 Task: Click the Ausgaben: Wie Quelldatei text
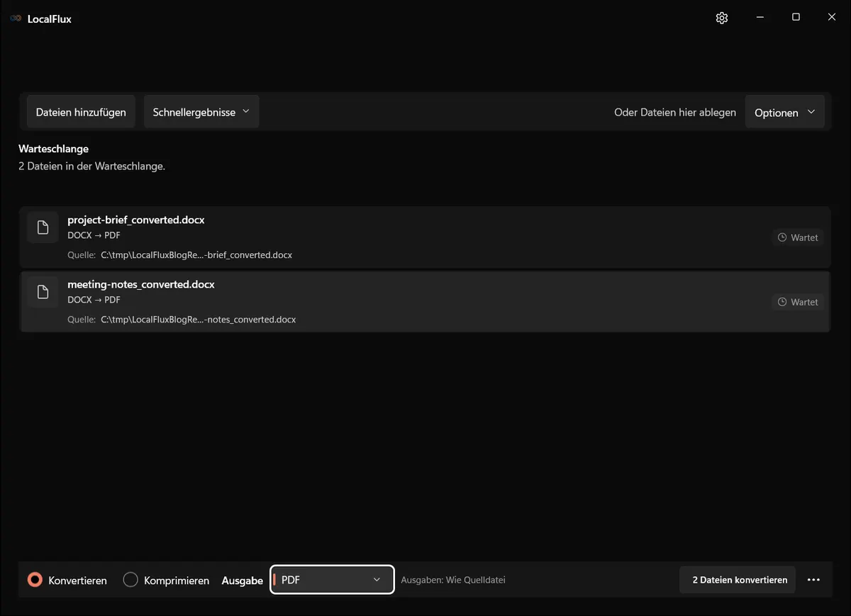[453, 580]
